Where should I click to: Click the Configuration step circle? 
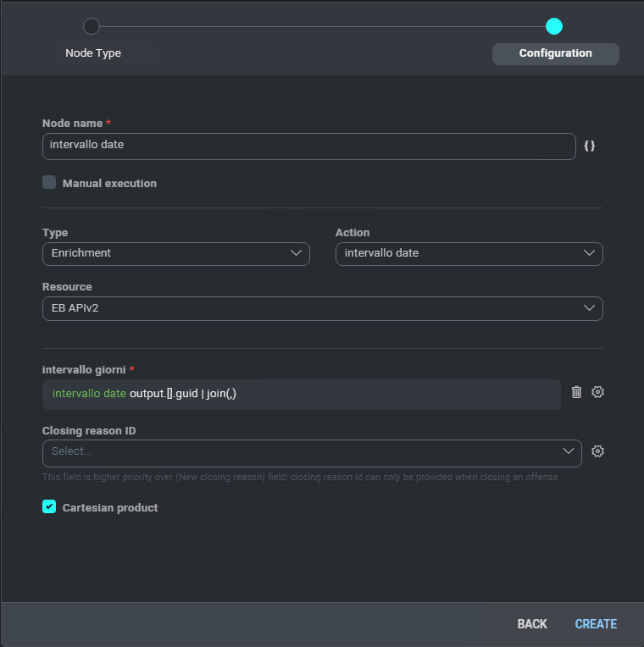tap(554, 26)
